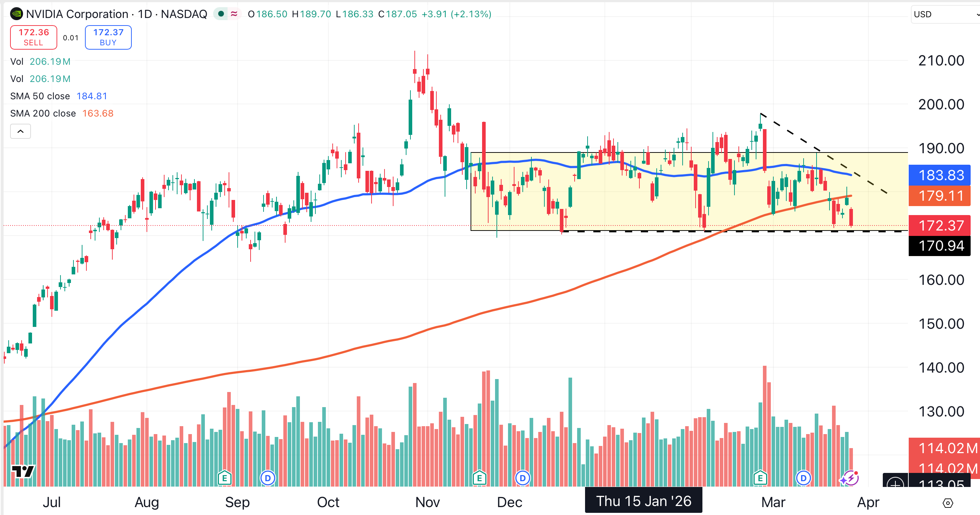Open the earnings marker near Mar
Screen dimensions: 980x515
pos(760,478)
